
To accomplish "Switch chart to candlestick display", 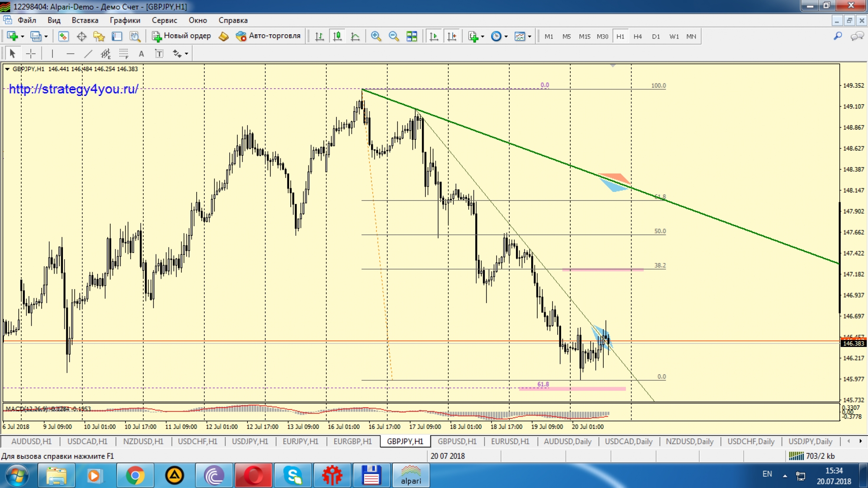I will coord(337,36).
